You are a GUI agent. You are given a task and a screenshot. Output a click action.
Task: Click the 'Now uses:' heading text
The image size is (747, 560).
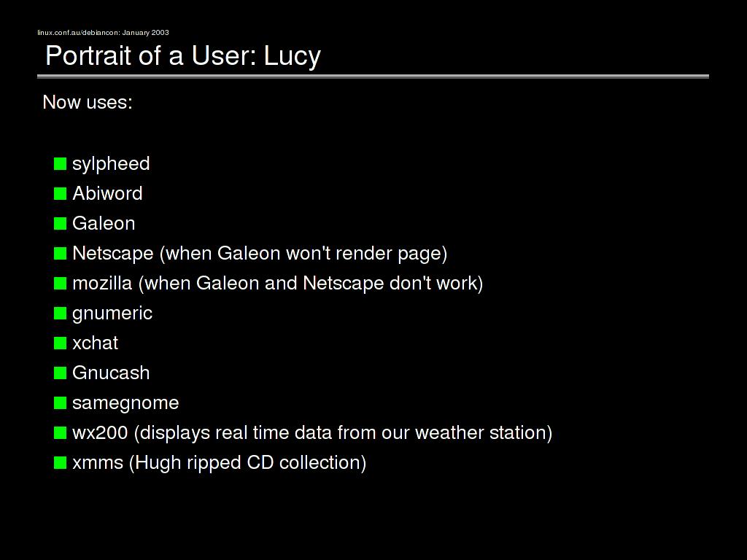click(88, 102)
